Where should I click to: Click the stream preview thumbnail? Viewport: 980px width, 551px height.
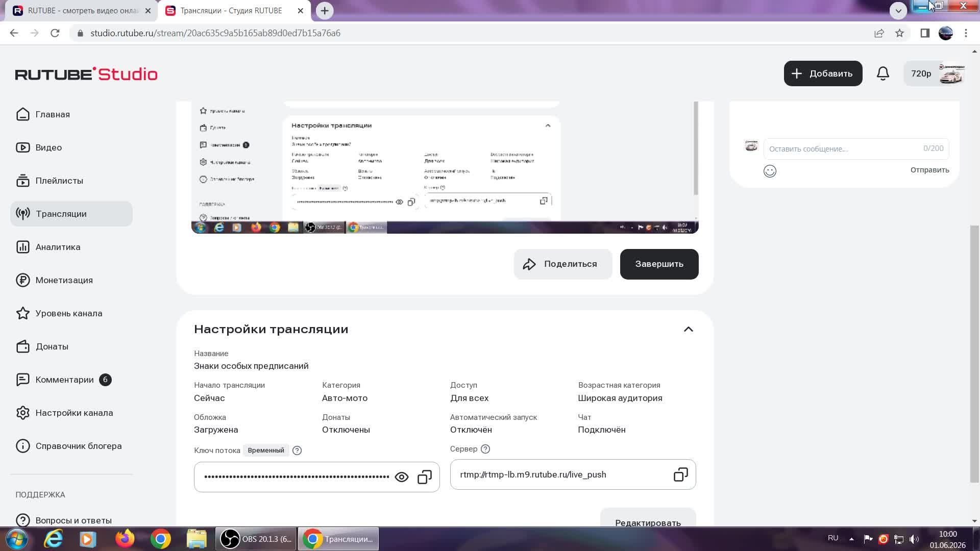[445, 167]
